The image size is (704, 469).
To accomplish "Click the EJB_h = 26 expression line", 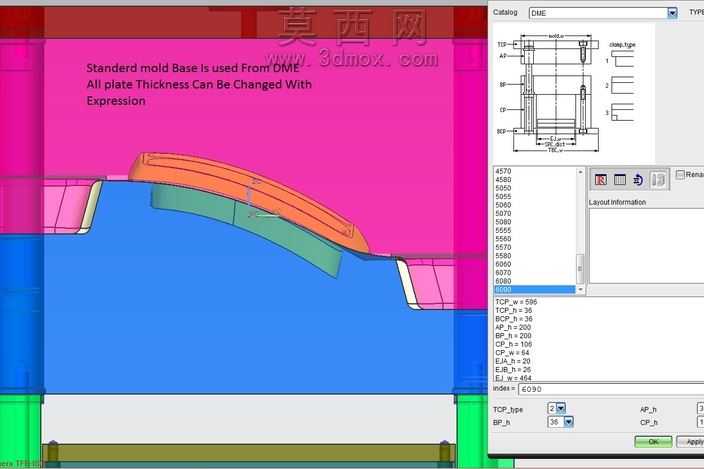I will 513,370.
